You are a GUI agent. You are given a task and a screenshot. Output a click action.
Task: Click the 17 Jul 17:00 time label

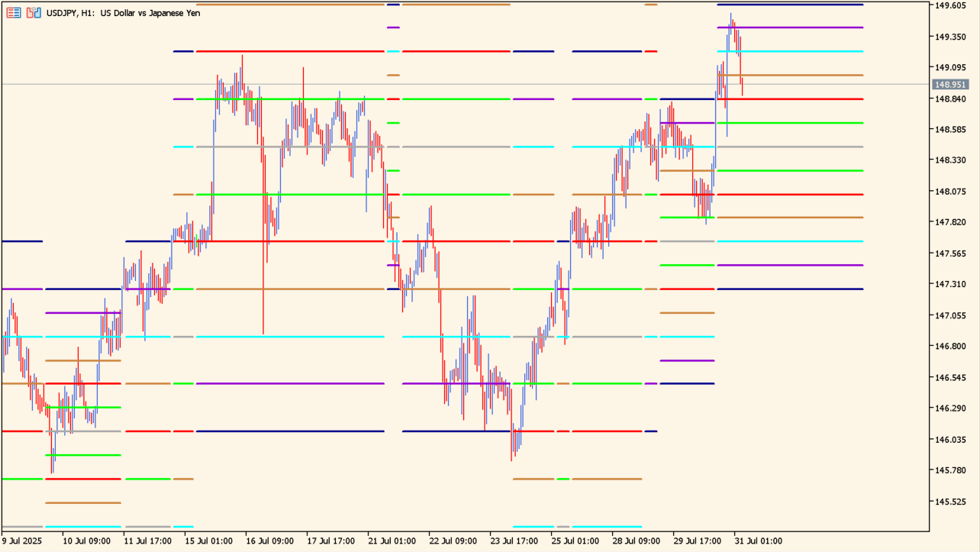(330, 541)
